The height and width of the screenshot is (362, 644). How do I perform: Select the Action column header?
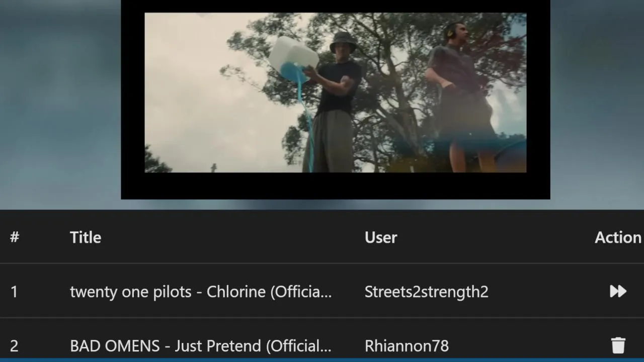pos(618,237)
